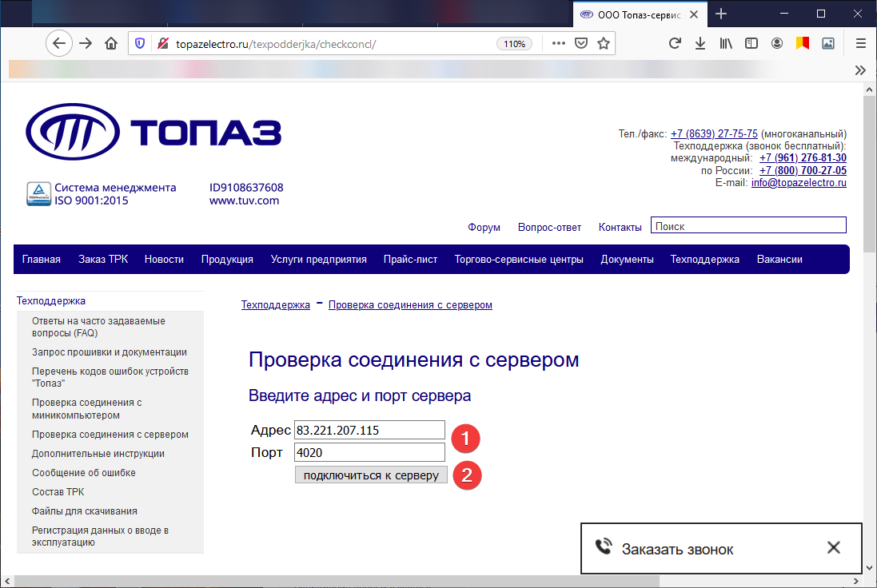Click the Адрес input field
877x588 pixels.
(369, 431)
